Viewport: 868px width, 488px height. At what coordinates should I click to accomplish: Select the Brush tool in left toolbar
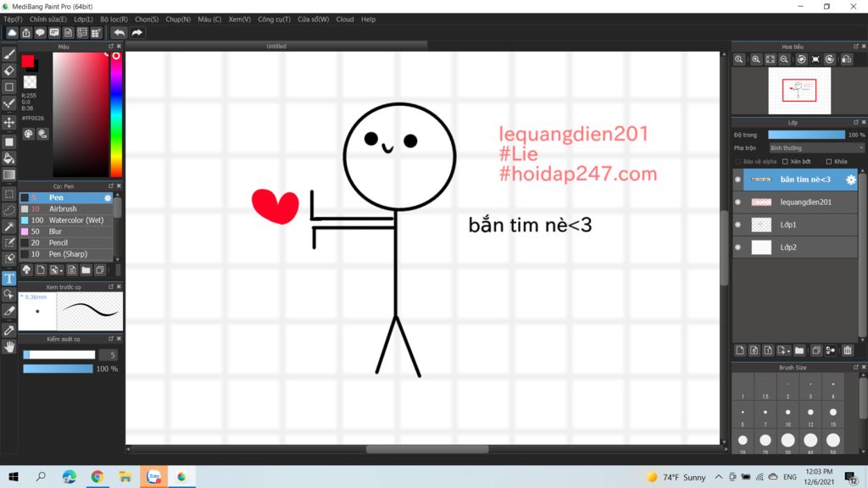(x=8, y=54)
